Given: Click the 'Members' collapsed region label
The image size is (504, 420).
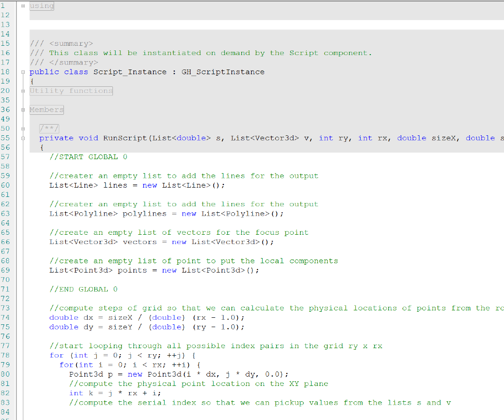Looking at the screenshot, I should 47,110.
